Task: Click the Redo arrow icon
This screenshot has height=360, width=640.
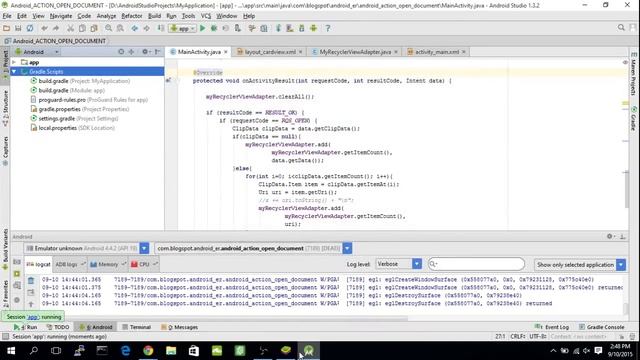Action: click(56, 28)
